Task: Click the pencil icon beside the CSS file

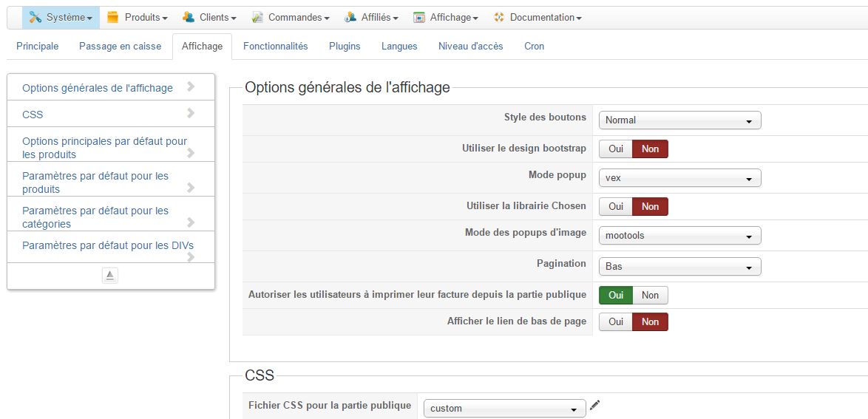Action: 595,405
